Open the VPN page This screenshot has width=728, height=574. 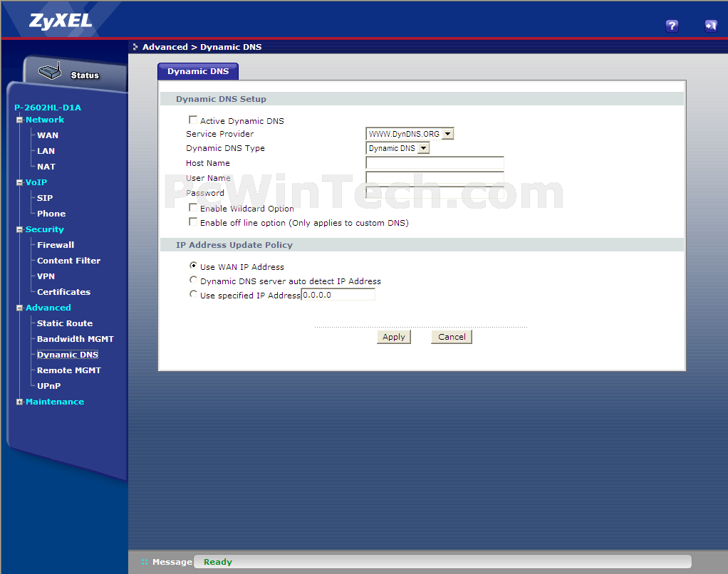(x=46, y=276)
